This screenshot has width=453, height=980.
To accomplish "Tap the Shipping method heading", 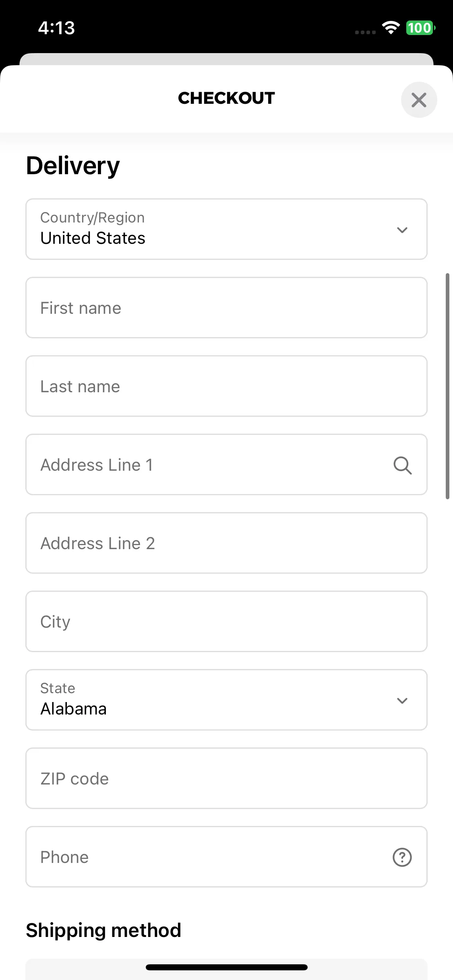I will tap(103, 931).
